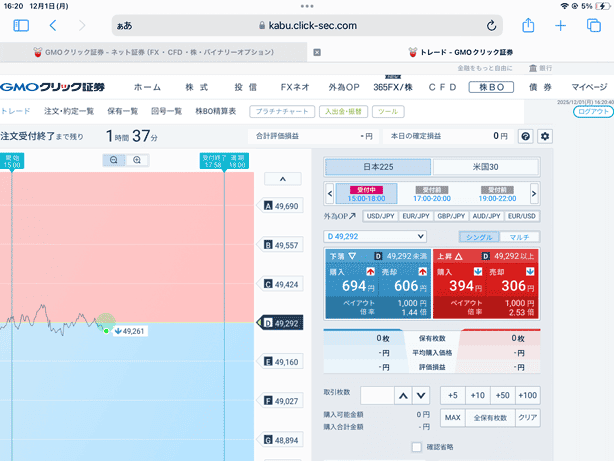Image resolution: width=614 pixels, height=461 pixels.
Task: Add +5 to trade quantity
Action: tap(453, 396)
